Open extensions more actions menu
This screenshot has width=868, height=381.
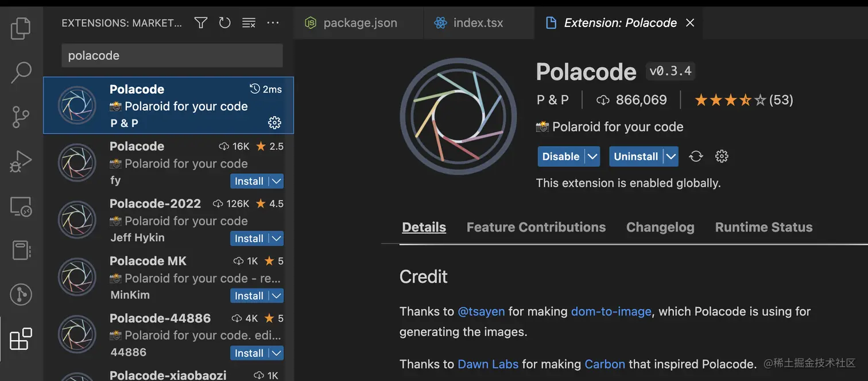[273, 22]
